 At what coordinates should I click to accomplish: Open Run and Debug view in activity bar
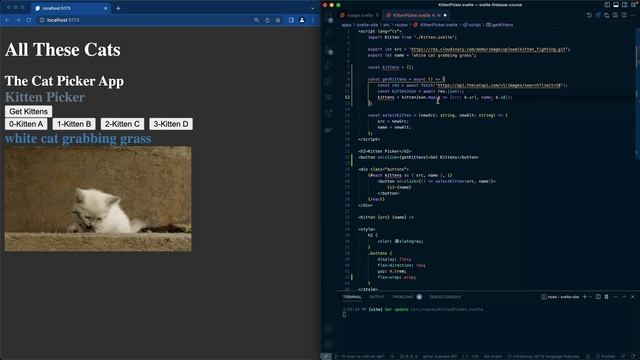point(329,65)
